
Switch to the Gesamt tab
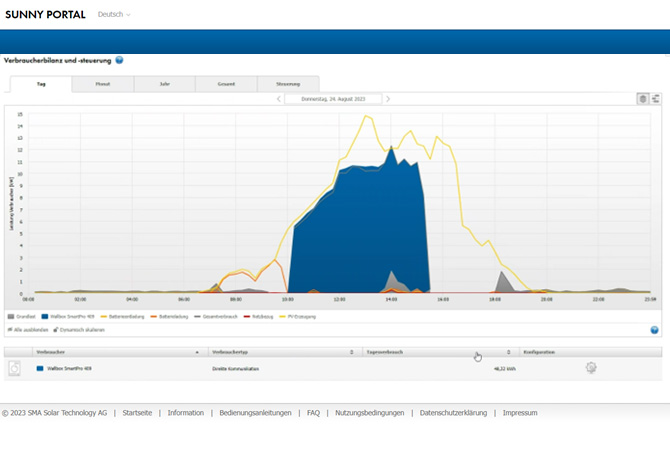[x=226, y=84]
